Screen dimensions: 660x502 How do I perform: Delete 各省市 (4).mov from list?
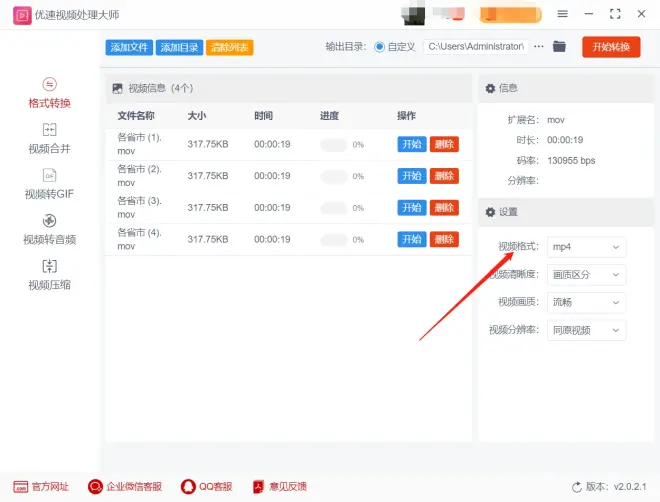(444, 239)
